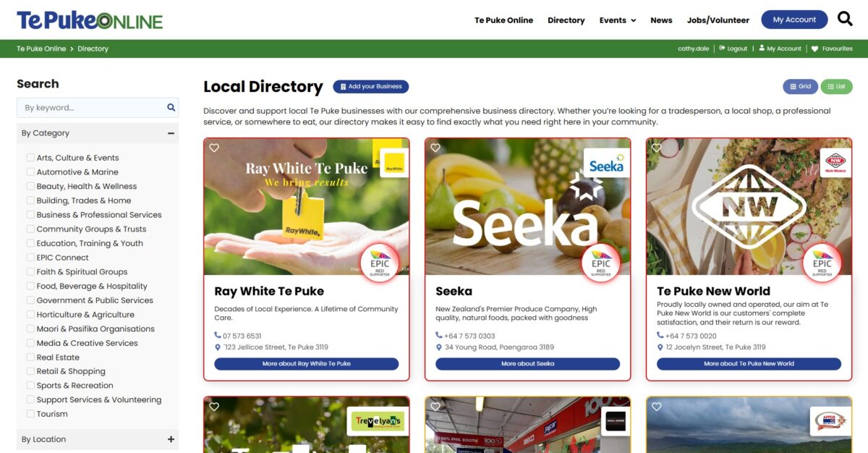The width and height of the screenshot is (868, 453).
Task: Collapse the By Category filter section
Action: [x=171, y=133]
